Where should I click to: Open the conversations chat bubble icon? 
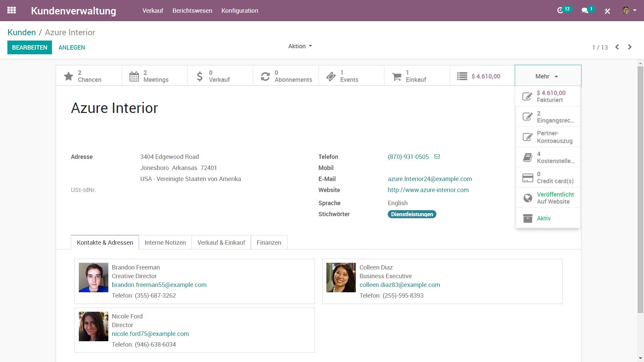coord(585,11)
